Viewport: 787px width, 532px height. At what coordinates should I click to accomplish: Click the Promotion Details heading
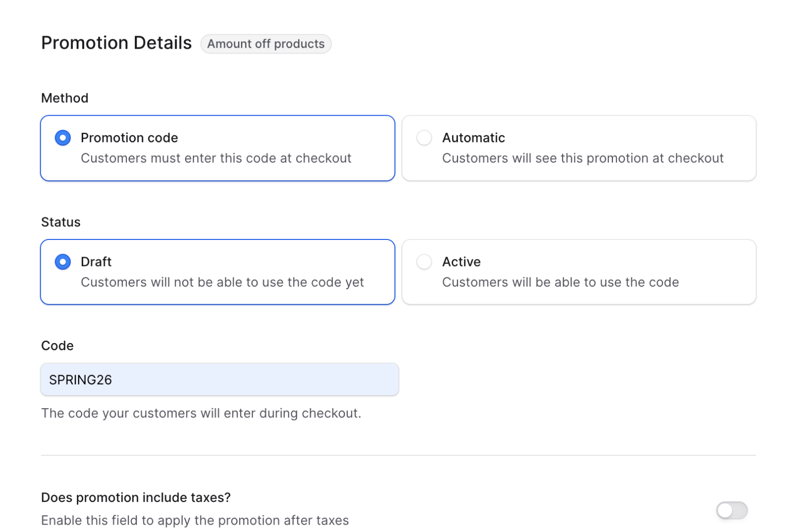[116, 43]
